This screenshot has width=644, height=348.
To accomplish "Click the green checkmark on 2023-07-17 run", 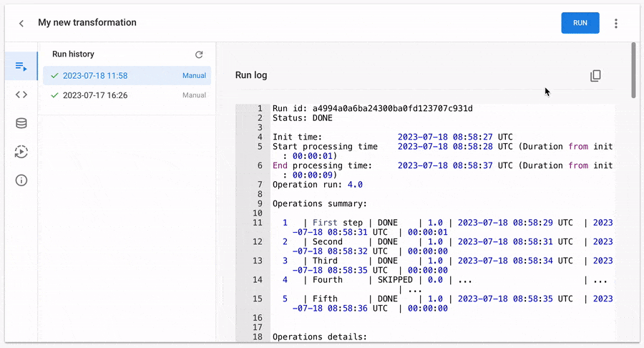I will (54, 95).
